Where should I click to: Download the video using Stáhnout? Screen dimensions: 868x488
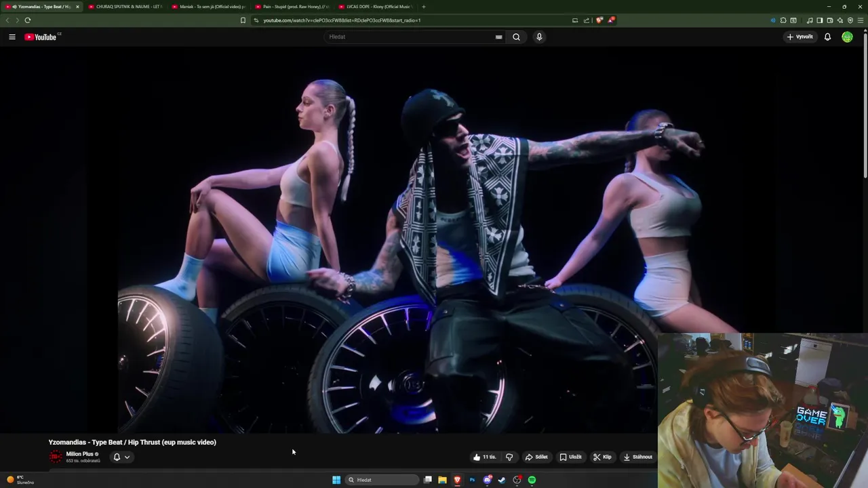point(638,457)
